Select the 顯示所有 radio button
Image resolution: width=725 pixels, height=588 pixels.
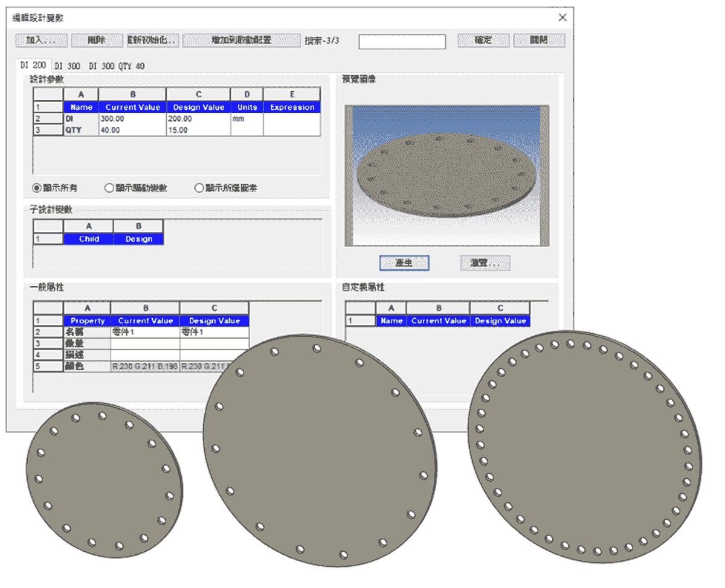tap(37, 188)
